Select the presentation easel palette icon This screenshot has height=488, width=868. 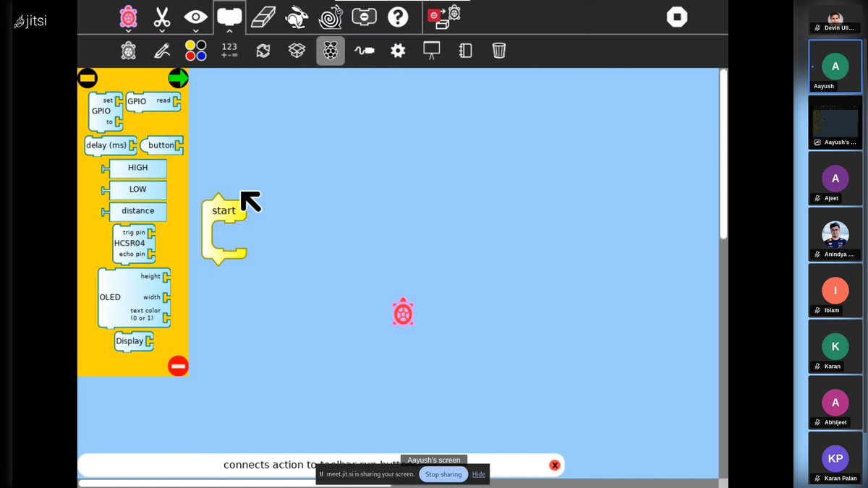click(432, 51)
